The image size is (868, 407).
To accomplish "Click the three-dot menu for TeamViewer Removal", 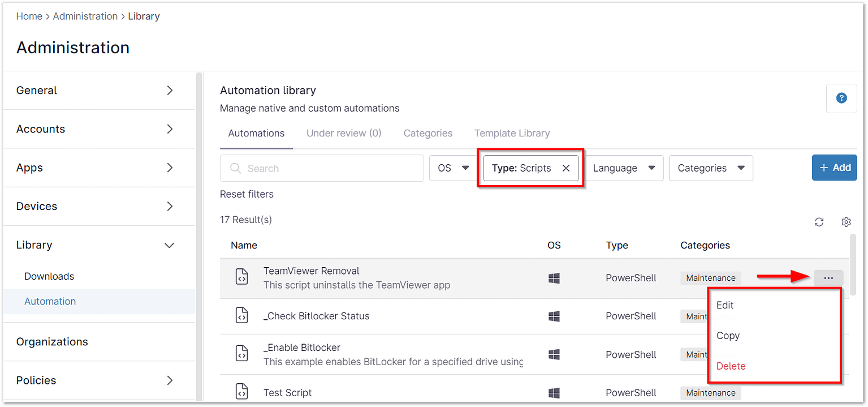I will 828,278.
